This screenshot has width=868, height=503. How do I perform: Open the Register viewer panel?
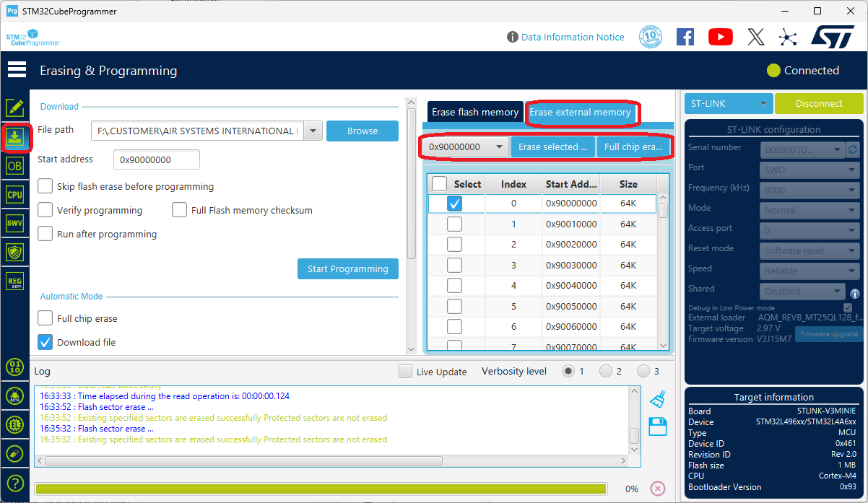click(x=15, y=281)
